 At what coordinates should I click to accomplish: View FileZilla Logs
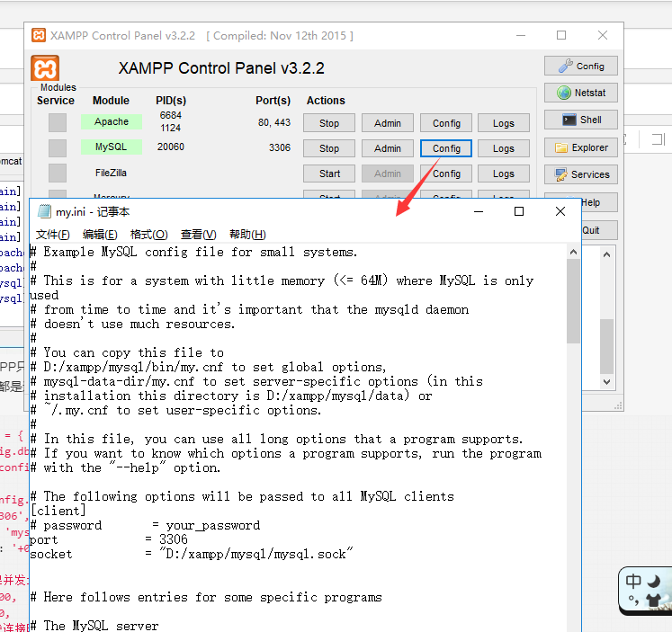(x=504, y=174)
